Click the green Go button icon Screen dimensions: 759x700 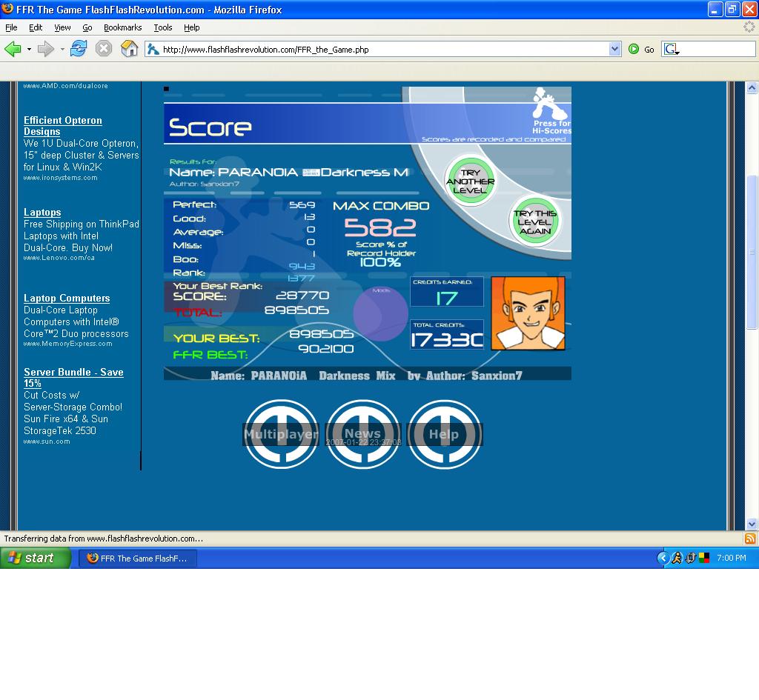tap(634, 49)
